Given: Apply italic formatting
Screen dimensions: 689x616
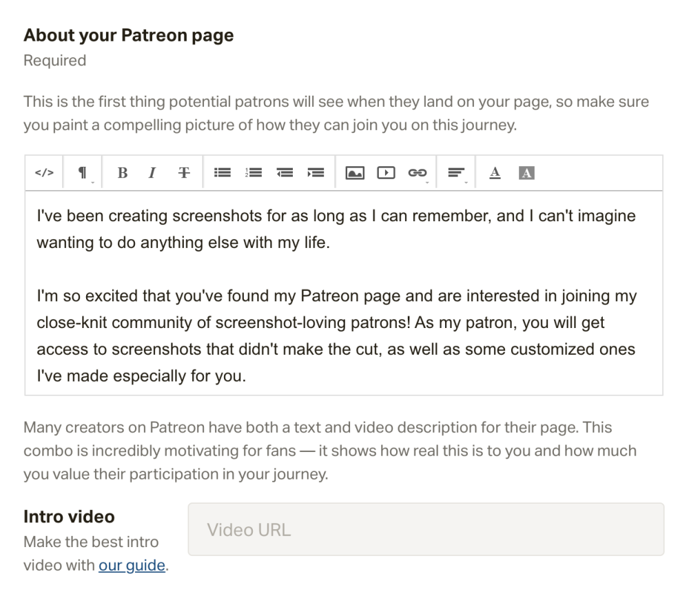Looking at the screenshot, I should click(x=151, y=173).
